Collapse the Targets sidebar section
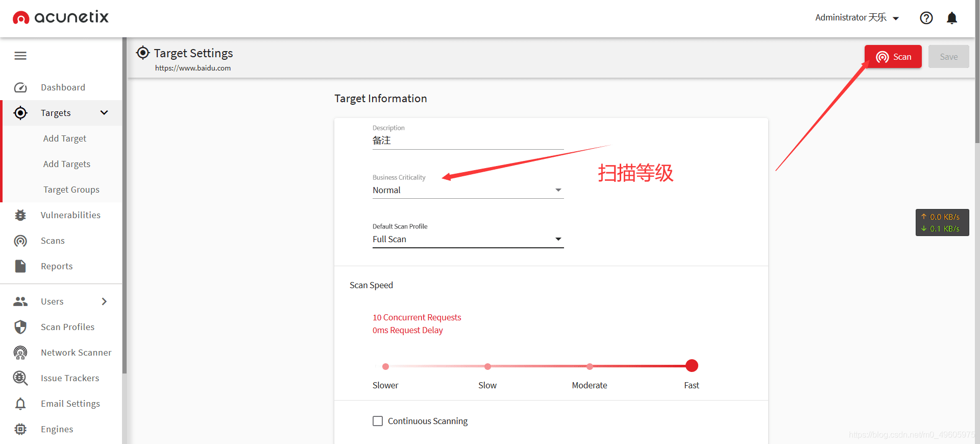This screenshot has width=980, height=444. (x=104, y=113)
